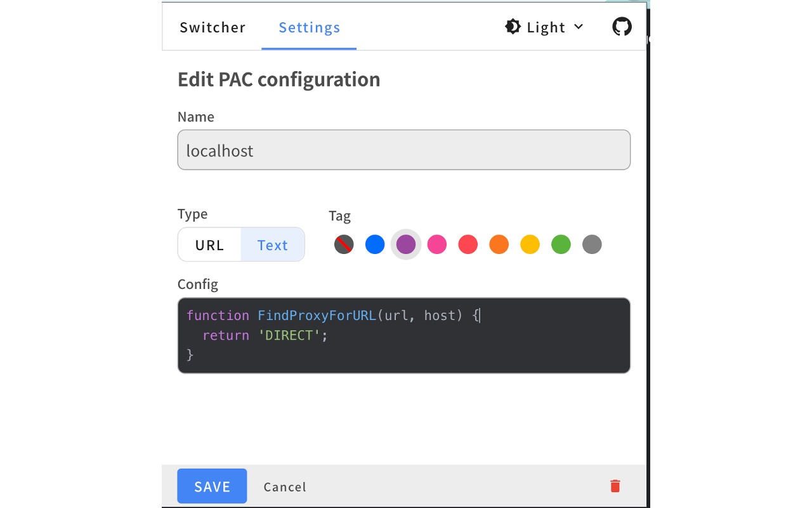Choose the pink tag color
This screenshot has height=508, width=812.
click(x=437, y=244)
